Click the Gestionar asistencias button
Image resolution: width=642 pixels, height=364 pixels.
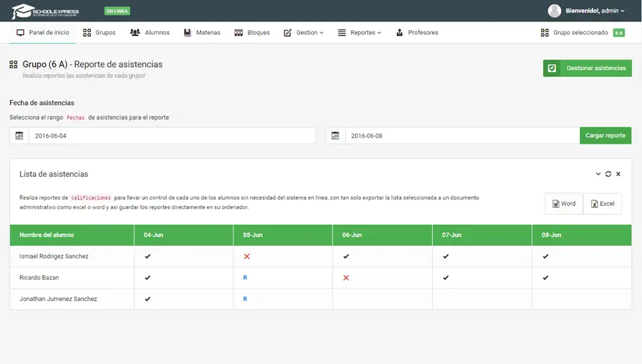tap(587, 68)
